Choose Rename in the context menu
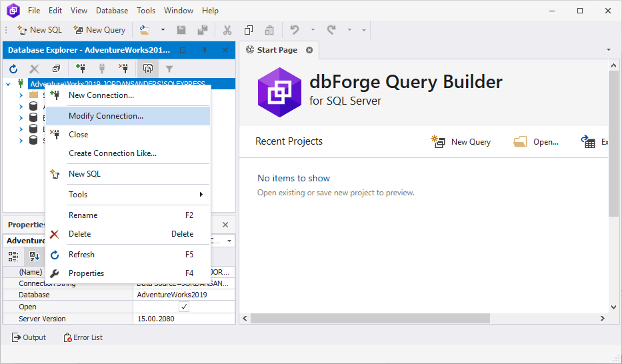622x364 pixels. (128, 215)
